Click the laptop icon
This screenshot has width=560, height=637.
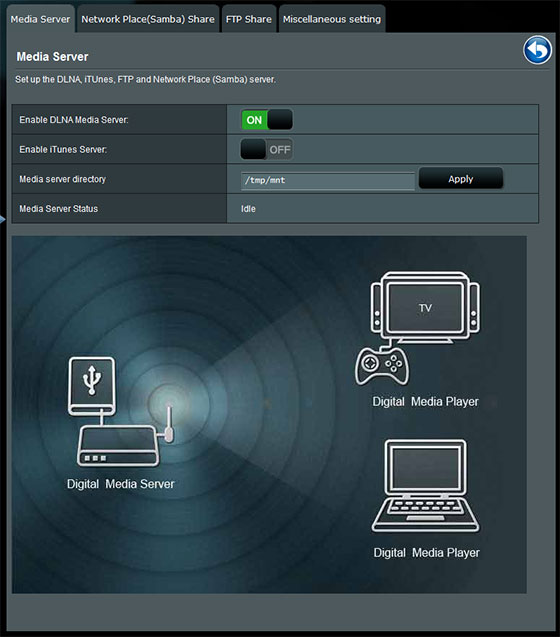point(425,486)
